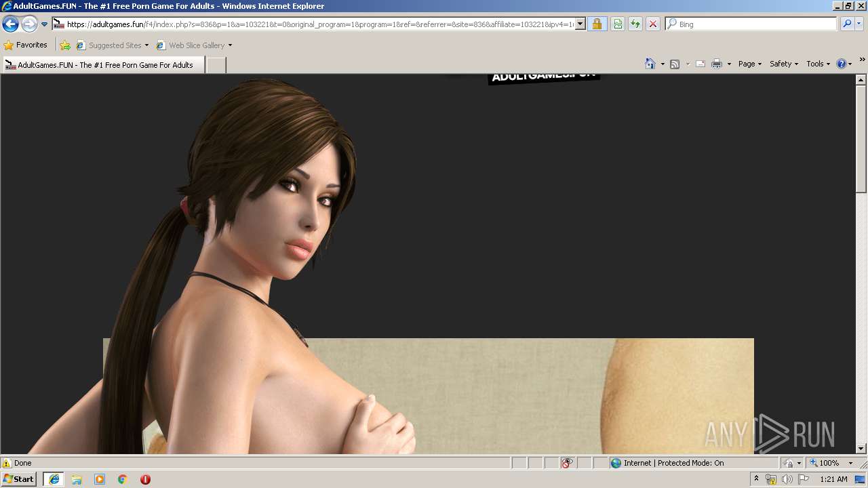
Task: Click the scrollbar down arrow
Action: coord(861,448)
